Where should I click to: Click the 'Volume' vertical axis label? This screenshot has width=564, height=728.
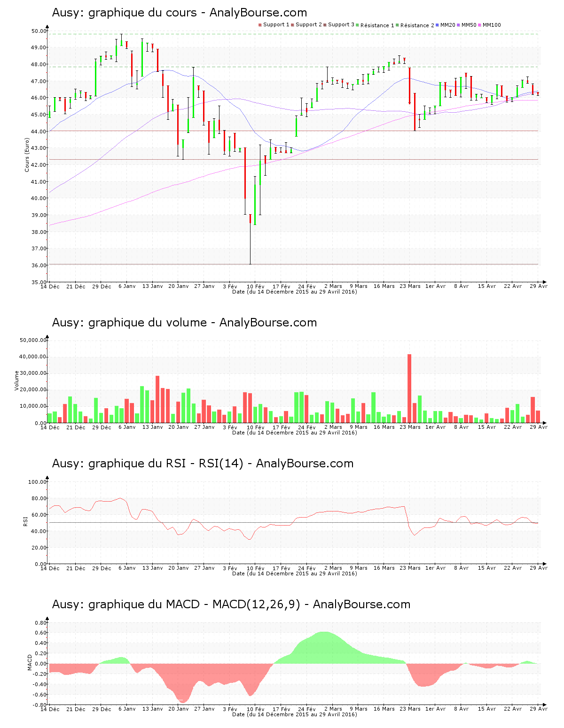pos(17,380)
